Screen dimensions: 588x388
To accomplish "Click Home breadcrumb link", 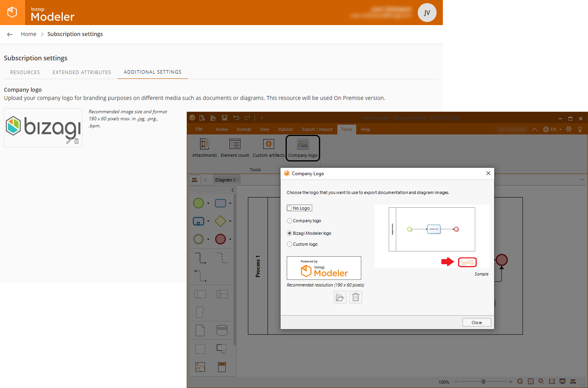I will pos(28,34).
